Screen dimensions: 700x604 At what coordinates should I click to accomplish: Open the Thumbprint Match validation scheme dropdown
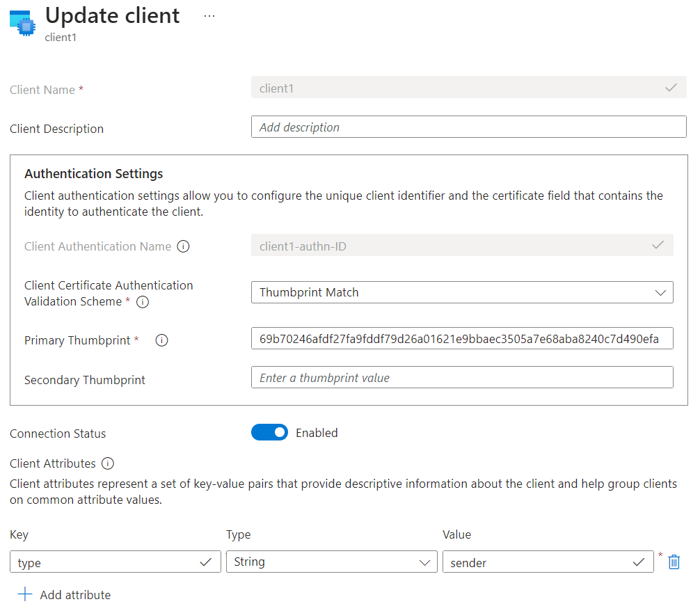(x=461, y=292)
